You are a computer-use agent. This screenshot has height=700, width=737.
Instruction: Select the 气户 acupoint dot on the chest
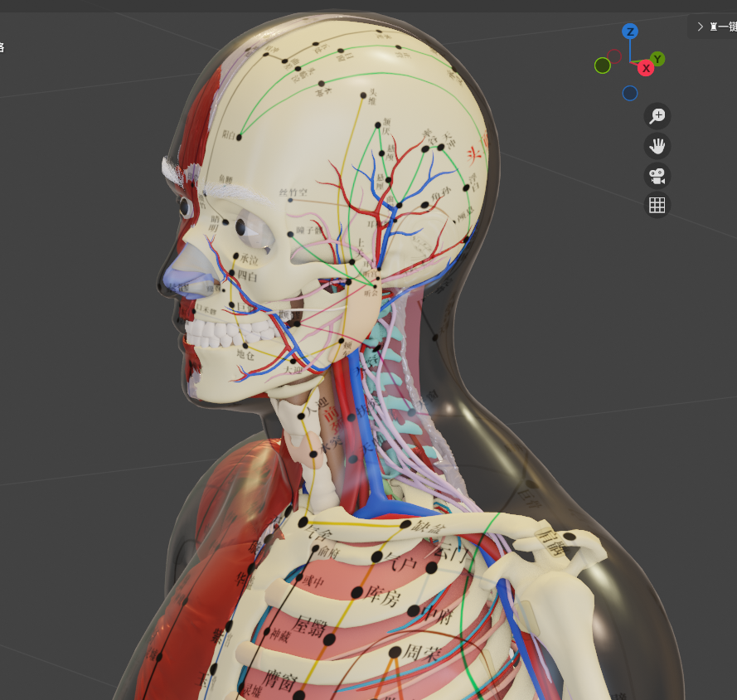coord(377,557)
